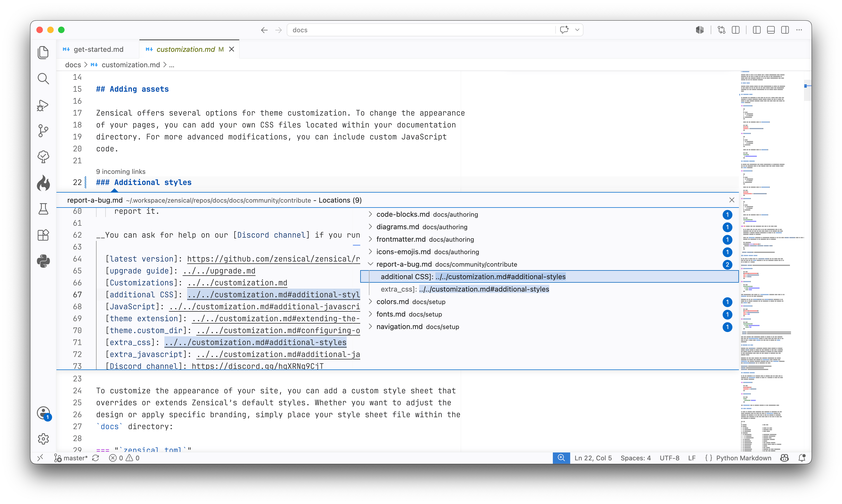Viewport: 842px width, 504px height.
Task: Expand diagrams.md references
Action: click(x=370, y=227)
